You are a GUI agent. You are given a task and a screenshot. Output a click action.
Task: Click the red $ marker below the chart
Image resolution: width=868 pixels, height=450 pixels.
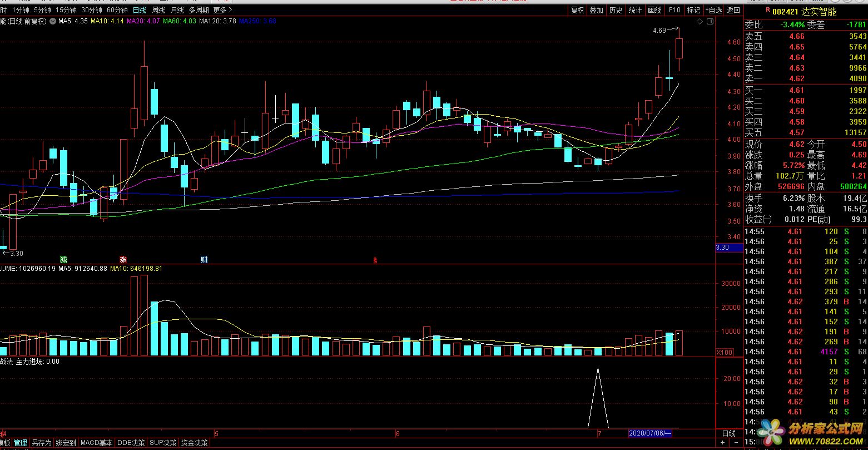375,260
